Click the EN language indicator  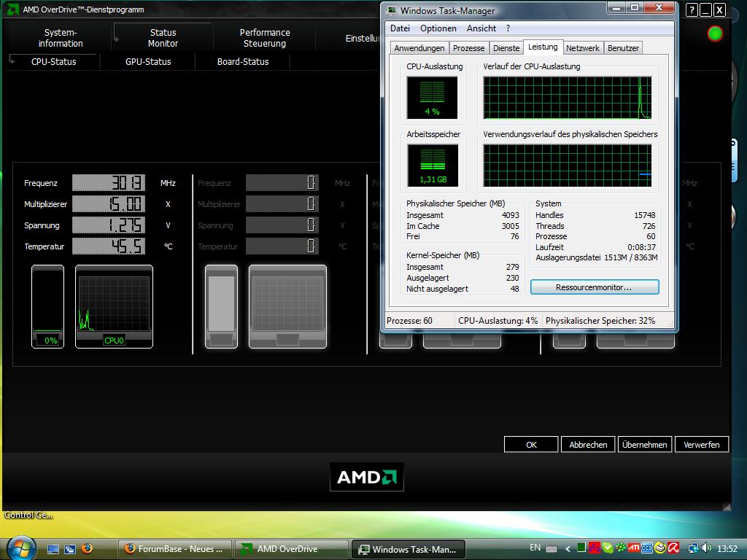click(x=535, y=548)
